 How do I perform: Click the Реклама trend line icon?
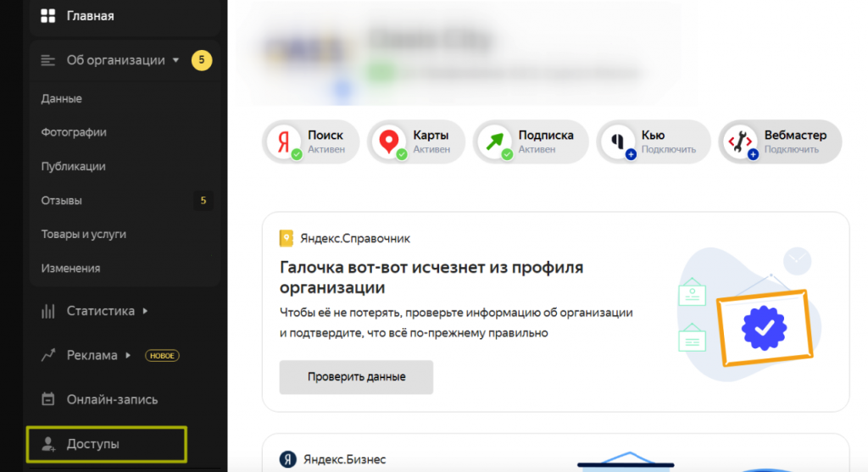pos(48,355)
